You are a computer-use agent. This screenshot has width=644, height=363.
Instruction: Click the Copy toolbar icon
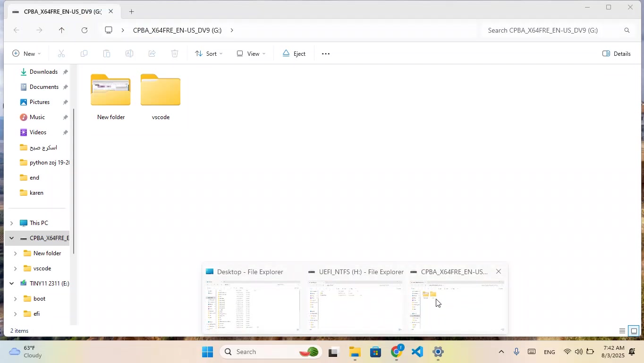coord(84,54)
